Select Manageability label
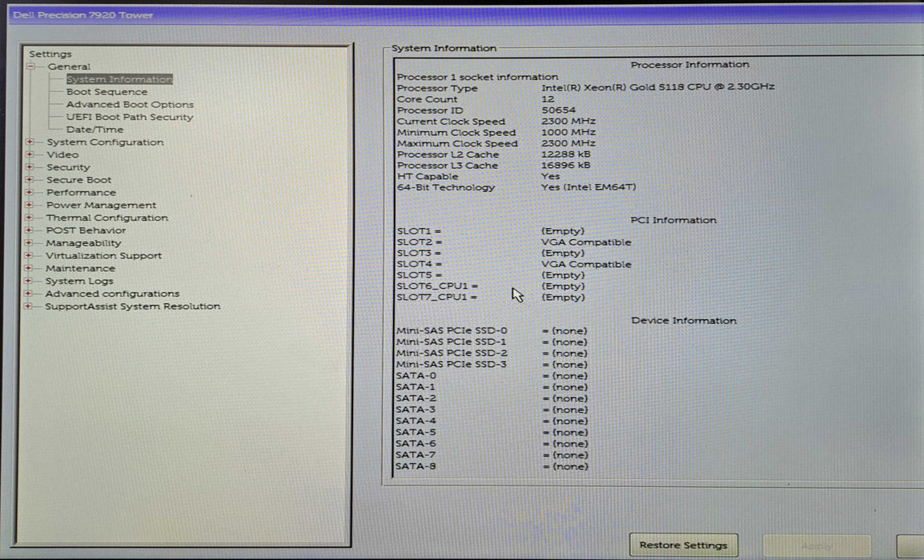Viewport: 924px width, 560px height. coord(83,243)
